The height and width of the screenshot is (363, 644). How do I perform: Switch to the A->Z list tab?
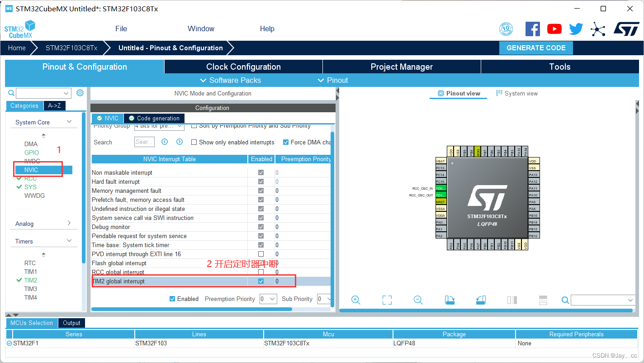[54, 105]
